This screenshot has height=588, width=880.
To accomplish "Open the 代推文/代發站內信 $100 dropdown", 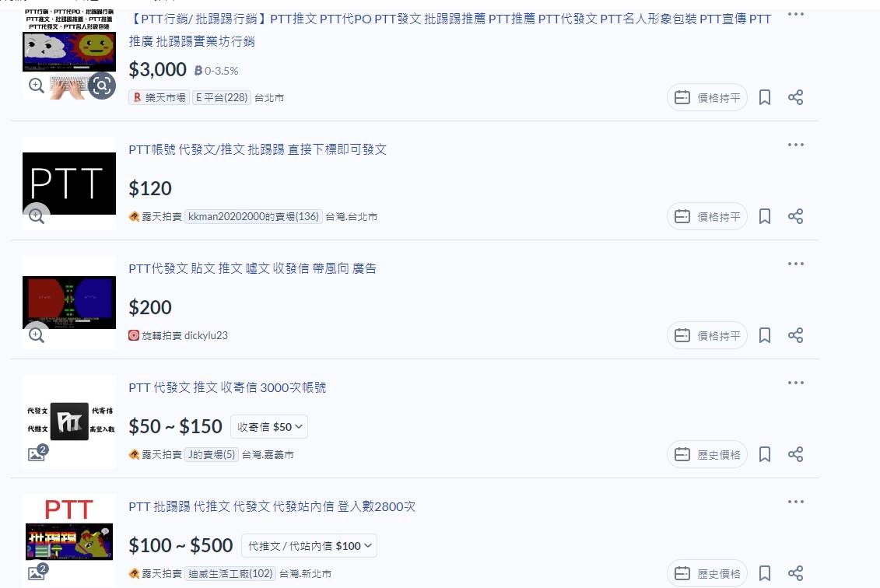I will click(x=309, y=545).
